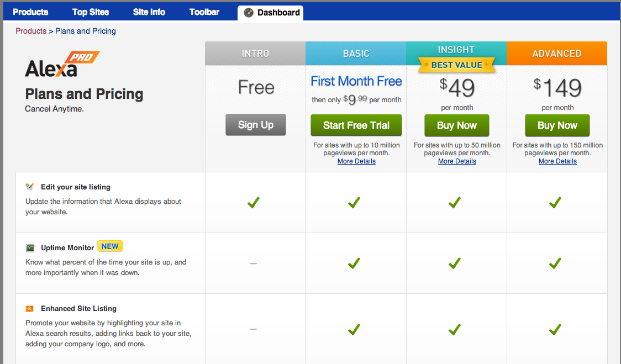
Task: Click the Enhanced Site Listing feature title
Action: pos(79,309)
